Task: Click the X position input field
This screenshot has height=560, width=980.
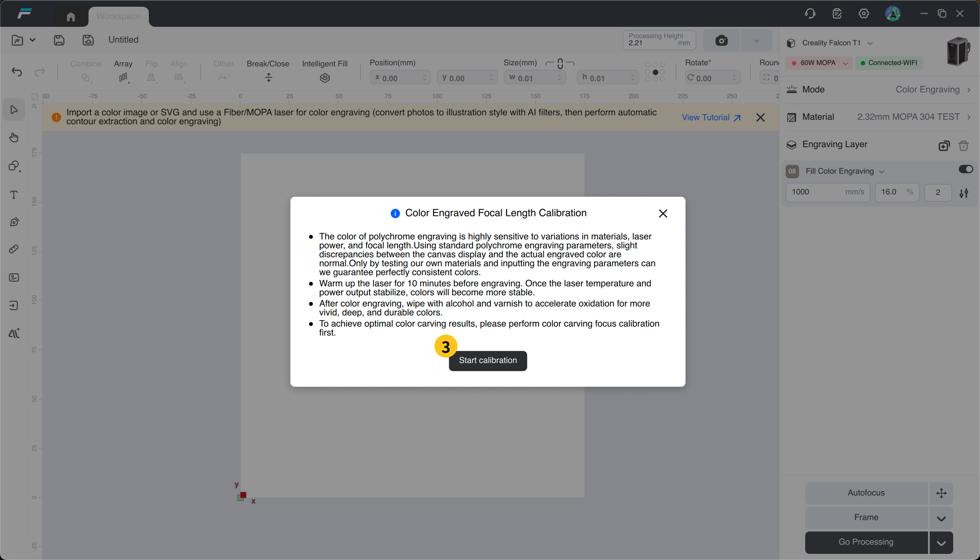Action: pos(400,78)
